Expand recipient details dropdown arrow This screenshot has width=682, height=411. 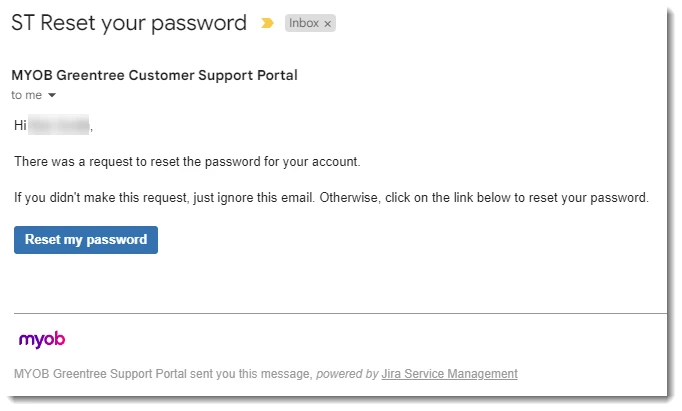pos(52,95)
